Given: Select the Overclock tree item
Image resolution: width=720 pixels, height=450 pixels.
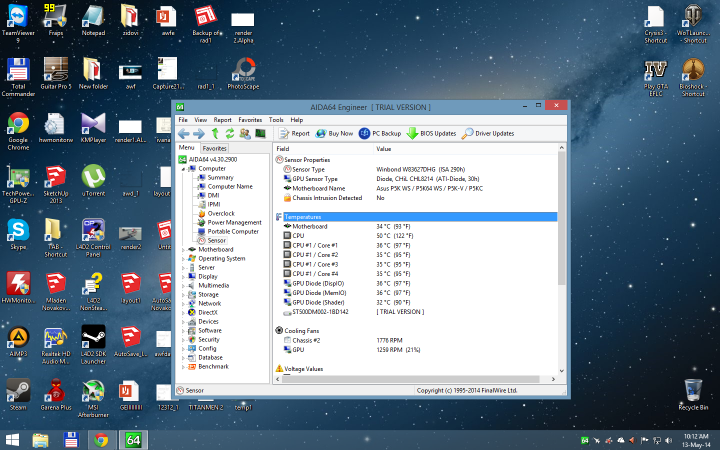Looking at the screenshot, I should click(x=221, y=214).
